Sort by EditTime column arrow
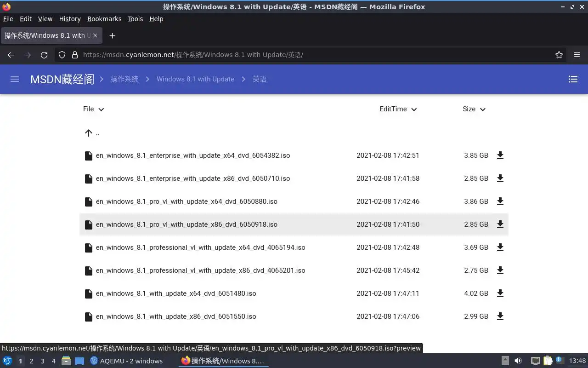This screenshot has width=588, height=368. [414, 109]
